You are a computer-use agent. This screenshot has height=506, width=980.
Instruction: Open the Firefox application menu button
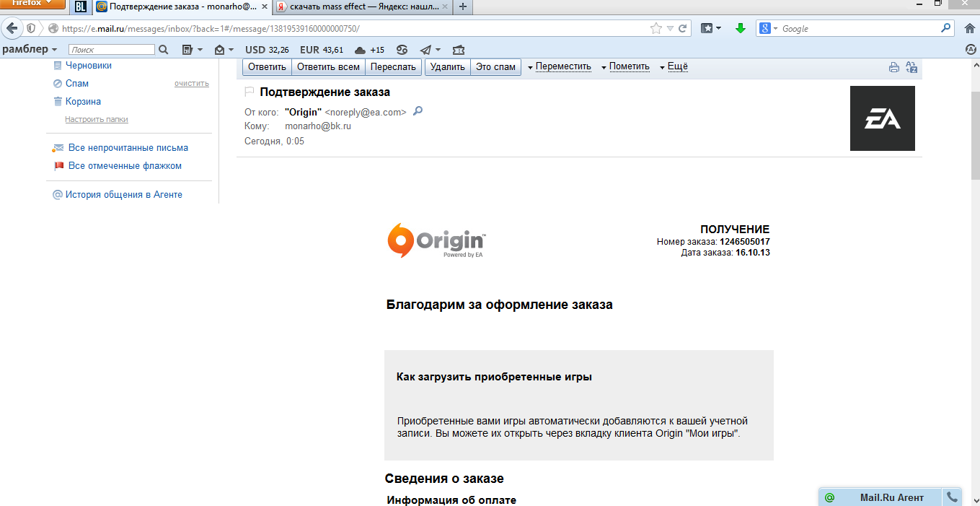32,3
